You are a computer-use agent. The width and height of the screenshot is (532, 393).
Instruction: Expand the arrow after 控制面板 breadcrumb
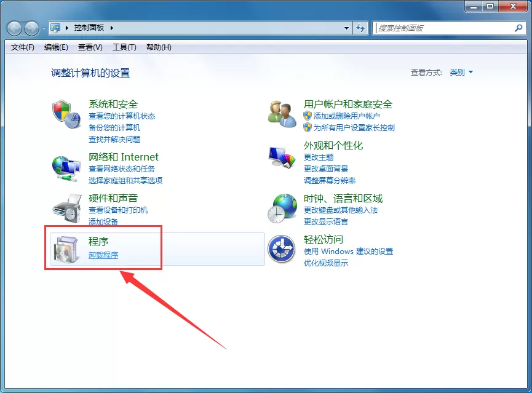tap(111, 28)
